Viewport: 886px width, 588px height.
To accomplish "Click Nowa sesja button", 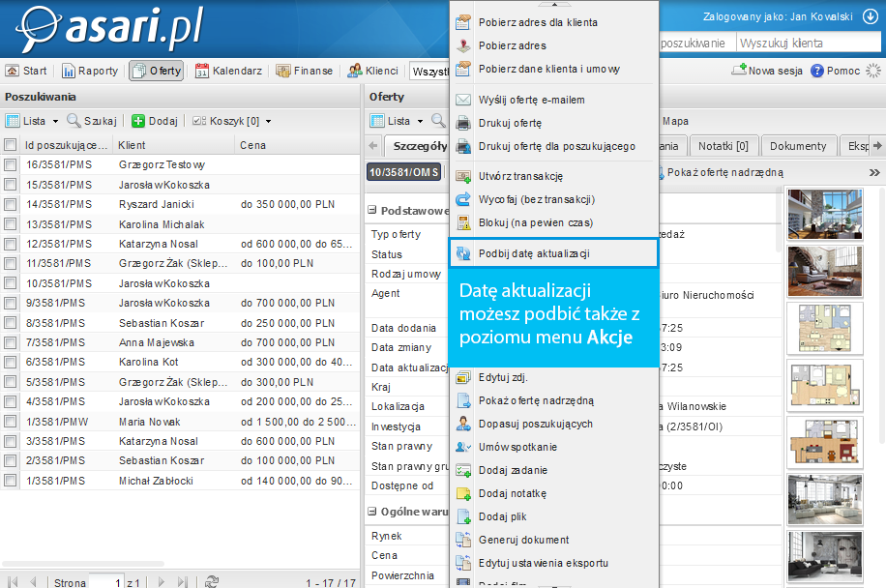I will (767, 71).
